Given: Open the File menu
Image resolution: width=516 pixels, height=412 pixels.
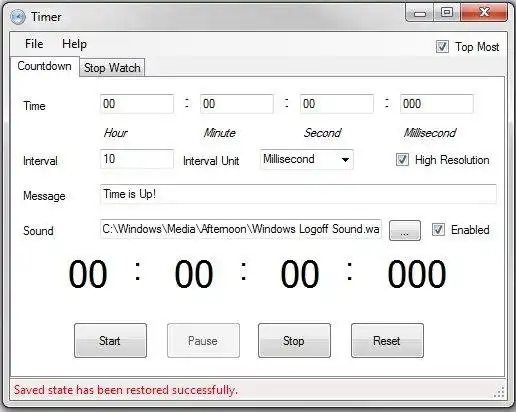Looking at the screenshot, I should coord(34,44).
